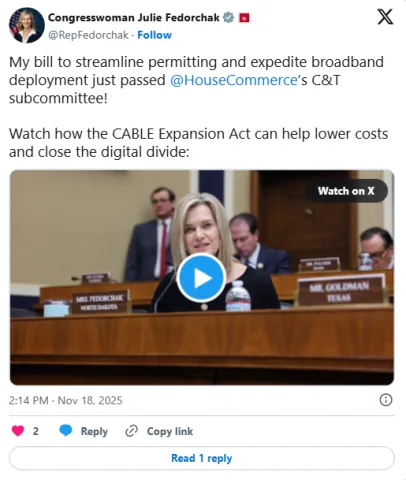Play the embedded hearing video
The height and width of the screenshot is (480, 406).
click(x=201, y=278)
